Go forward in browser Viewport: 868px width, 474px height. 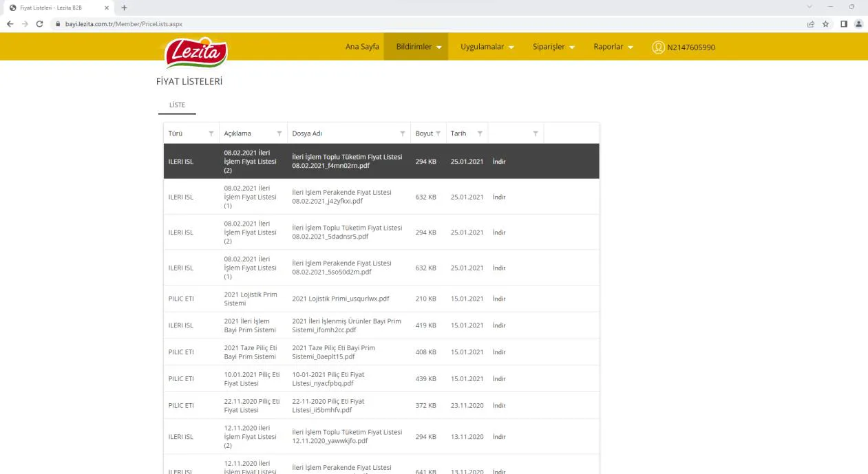click(x=24, y=23)
